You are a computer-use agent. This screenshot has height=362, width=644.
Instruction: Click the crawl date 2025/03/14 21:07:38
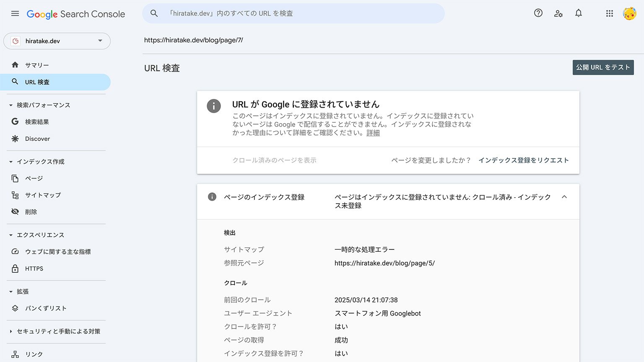[366, 300]
